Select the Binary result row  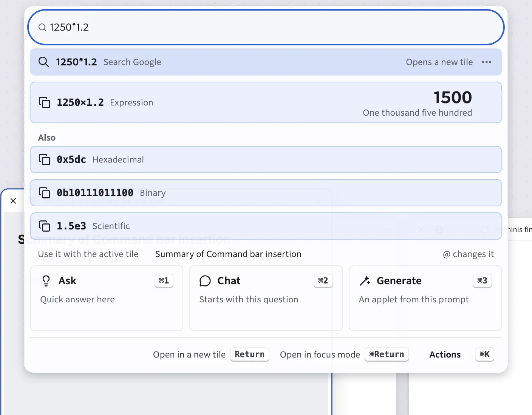266,193
